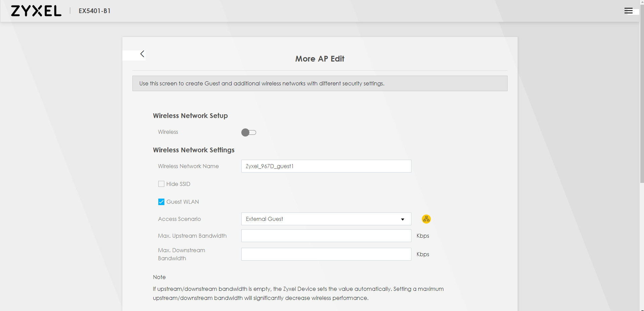Click the bandwidth Note paragraph text
644x311 pixels.
point(298,293)
